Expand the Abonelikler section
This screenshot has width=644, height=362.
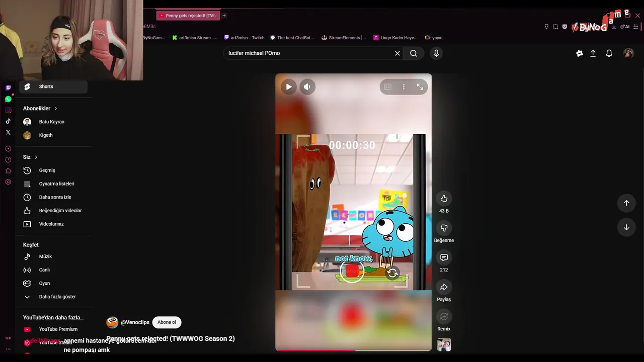tap(40, 108)
